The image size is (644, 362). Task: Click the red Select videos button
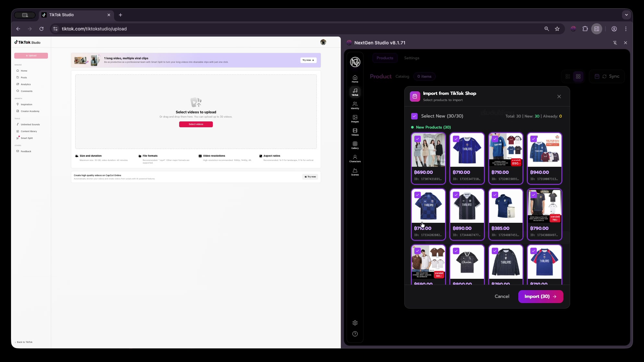coord(196,124)
